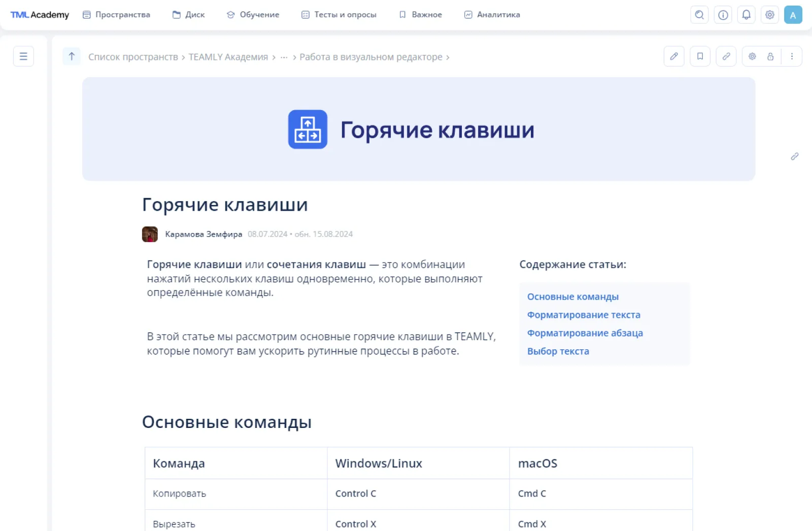
Task: Jump to Форматирование текста section
Action: pyautogui.click(x=584, y=315)
